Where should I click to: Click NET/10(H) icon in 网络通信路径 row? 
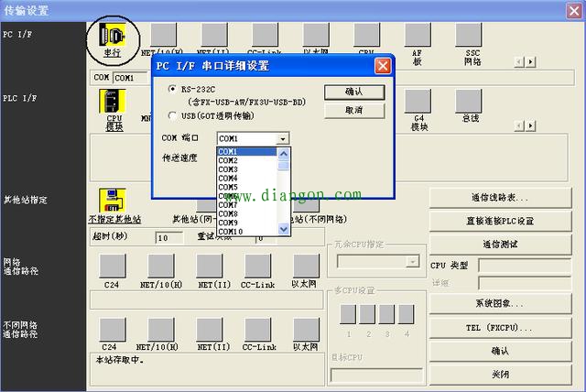pyautogui.click(x=161, y=267)
